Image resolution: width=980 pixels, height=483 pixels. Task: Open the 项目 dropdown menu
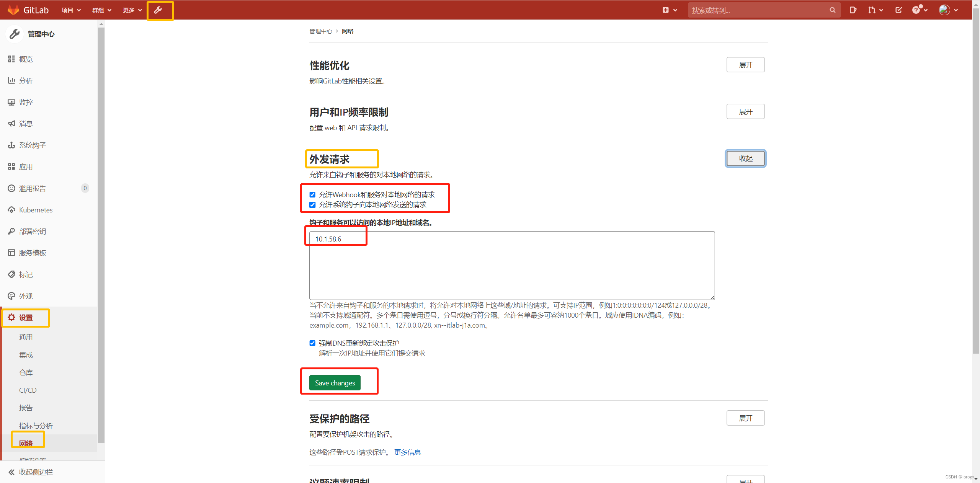click(71, 10)
